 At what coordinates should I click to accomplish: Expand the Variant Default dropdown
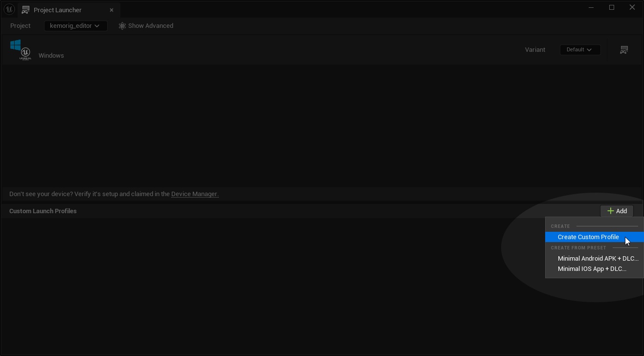(580, 49)
